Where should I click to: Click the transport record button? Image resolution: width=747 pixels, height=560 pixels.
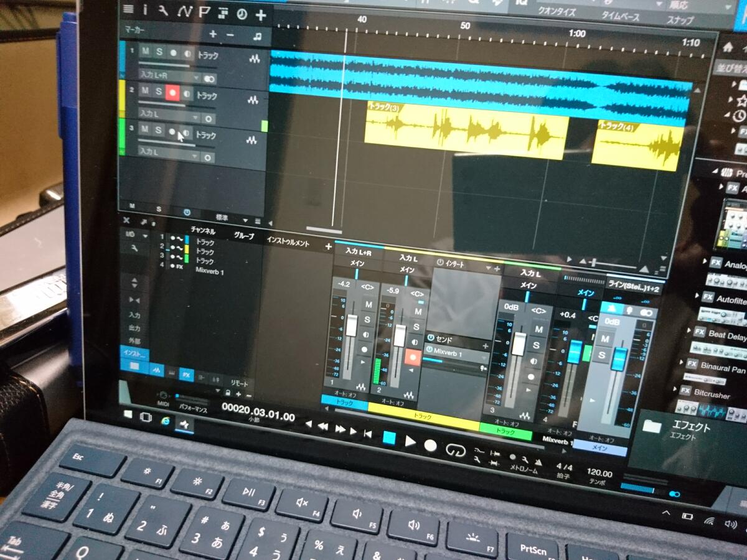tap(431, 446)
